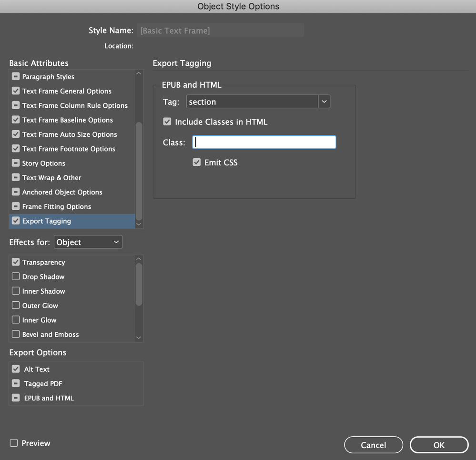The height and width of the screenshot is (460, 476).
Task: Click OK to confirm style options
Action: (439, 445)
